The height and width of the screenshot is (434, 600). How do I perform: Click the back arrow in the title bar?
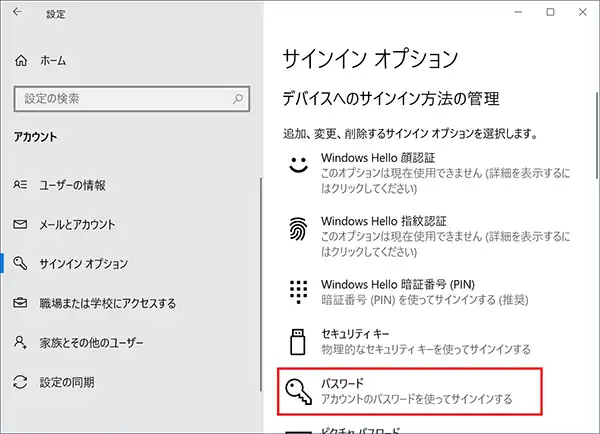pyautogui.click(x=17, y=12)
